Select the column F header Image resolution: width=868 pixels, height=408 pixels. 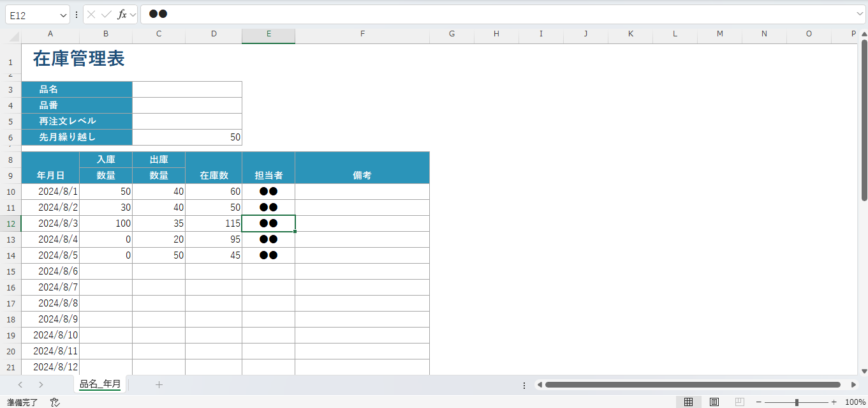click(362, 34)
